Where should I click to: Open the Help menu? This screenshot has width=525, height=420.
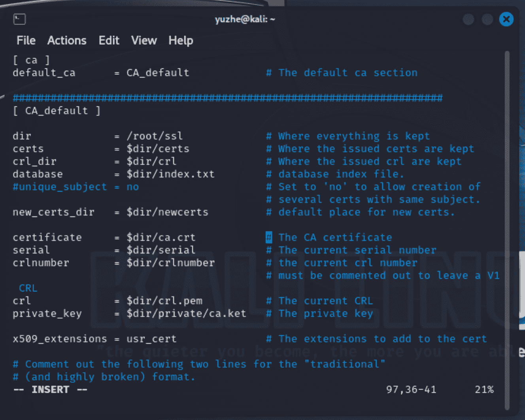tap(181, 40)
